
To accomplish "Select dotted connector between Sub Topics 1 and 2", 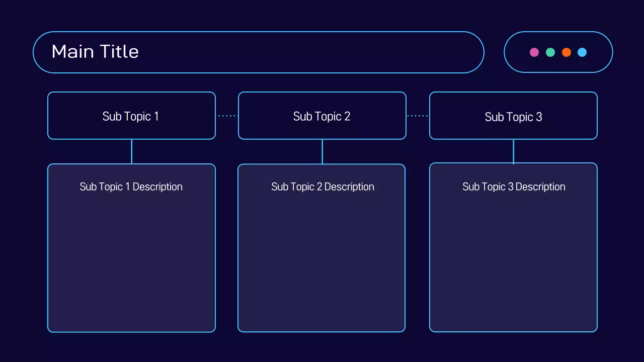I will point(227,116).
